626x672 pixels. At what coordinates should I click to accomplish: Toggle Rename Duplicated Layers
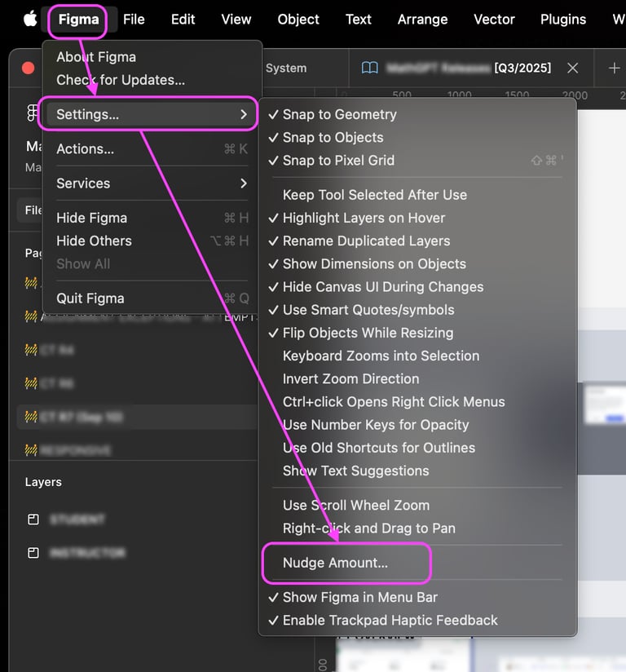click(x=417, y=241)
